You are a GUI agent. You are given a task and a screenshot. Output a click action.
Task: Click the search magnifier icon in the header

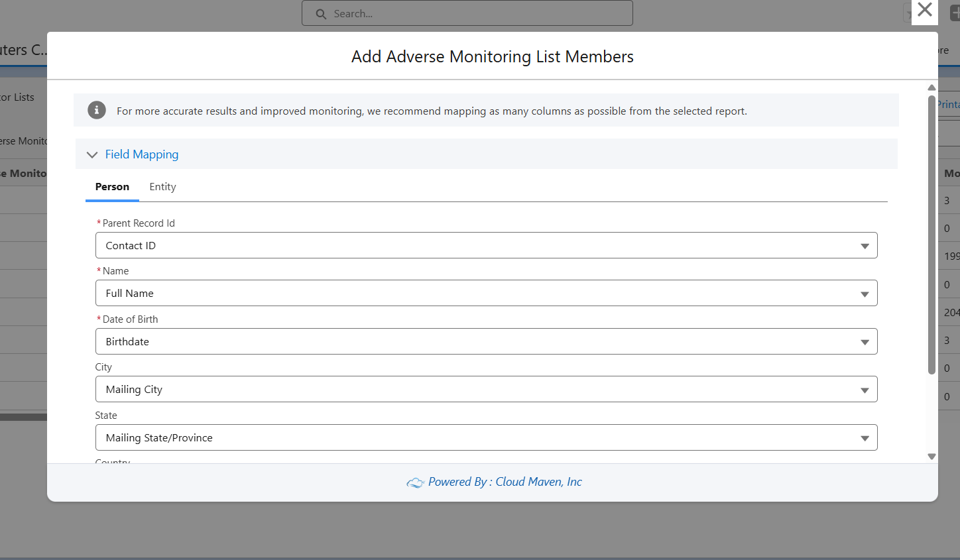click(x=321, y=14)
